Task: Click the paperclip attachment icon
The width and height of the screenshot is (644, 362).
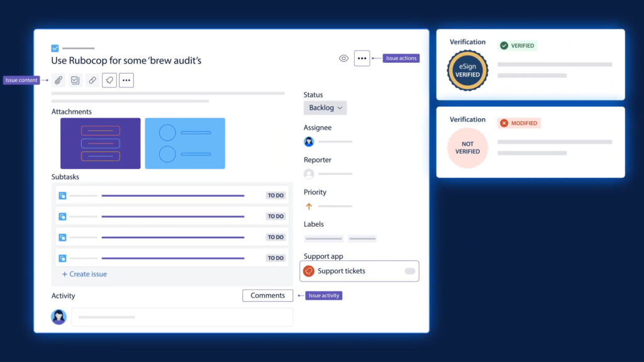Action: [58, 80]
